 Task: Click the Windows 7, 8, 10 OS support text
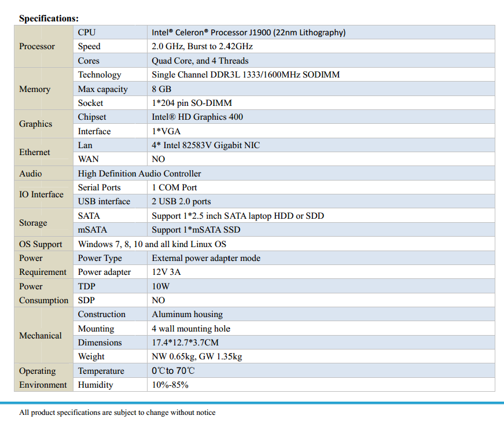pos(152,244)
